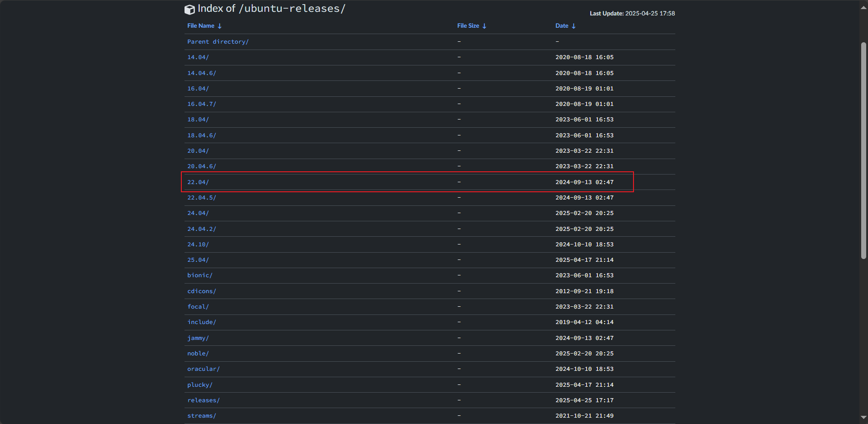
Task: Open the 20.04/ directory
Action: point(198,151)
